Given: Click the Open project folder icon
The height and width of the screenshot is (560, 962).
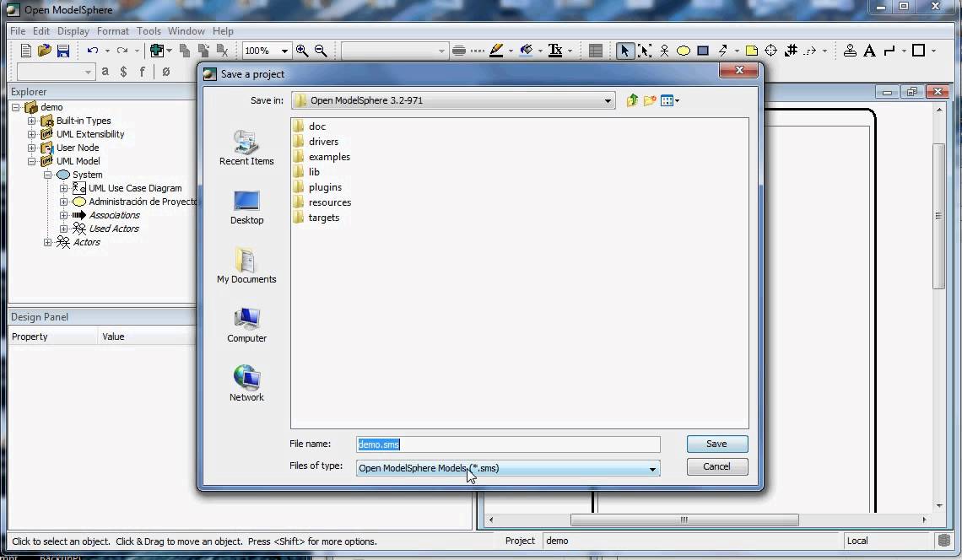Looking at the screenshot, I should coord(44,51).
